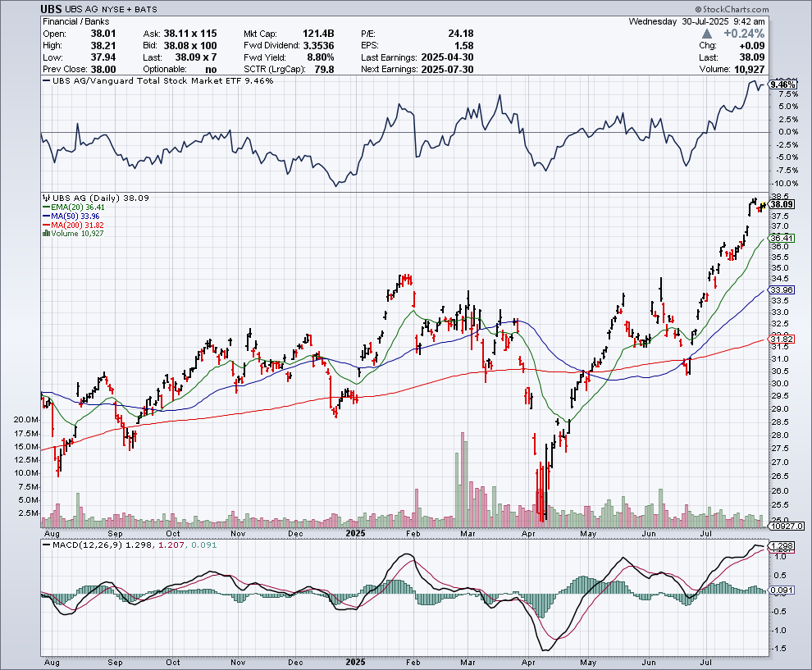Click the Financial / Banks sector label
812x670 pixels.
click(x=76, y=22)
